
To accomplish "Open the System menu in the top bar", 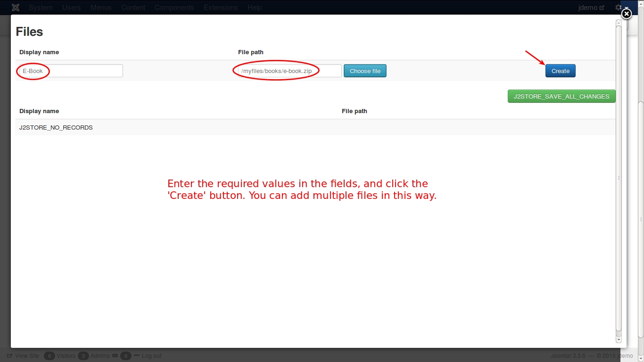I will pyautogui.click(x=41, y=8).
